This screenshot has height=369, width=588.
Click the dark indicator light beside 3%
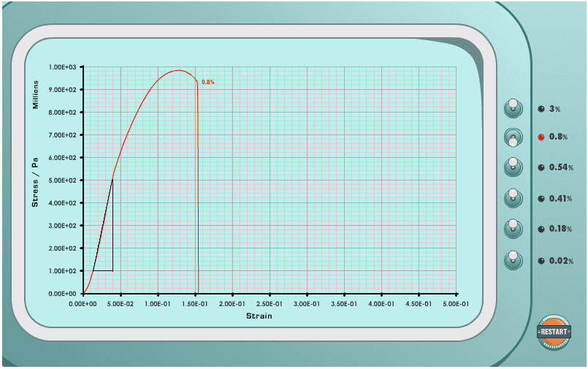(541, 109)
